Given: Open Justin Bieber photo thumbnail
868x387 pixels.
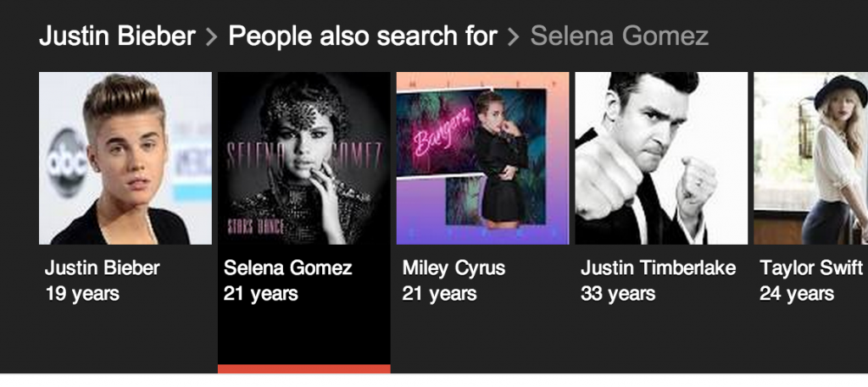Looking at the screenshot, I should click(x=125, y=158).
